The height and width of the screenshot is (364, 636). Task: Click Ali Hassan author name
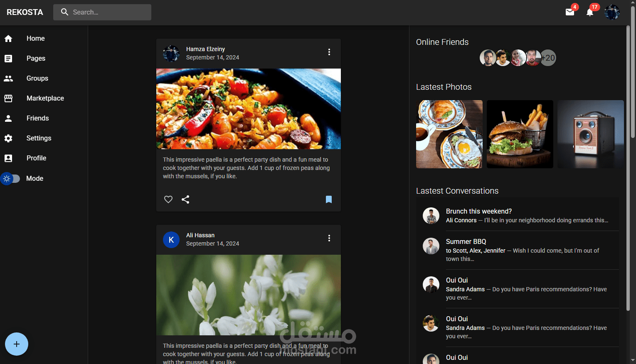coord(200,235)
